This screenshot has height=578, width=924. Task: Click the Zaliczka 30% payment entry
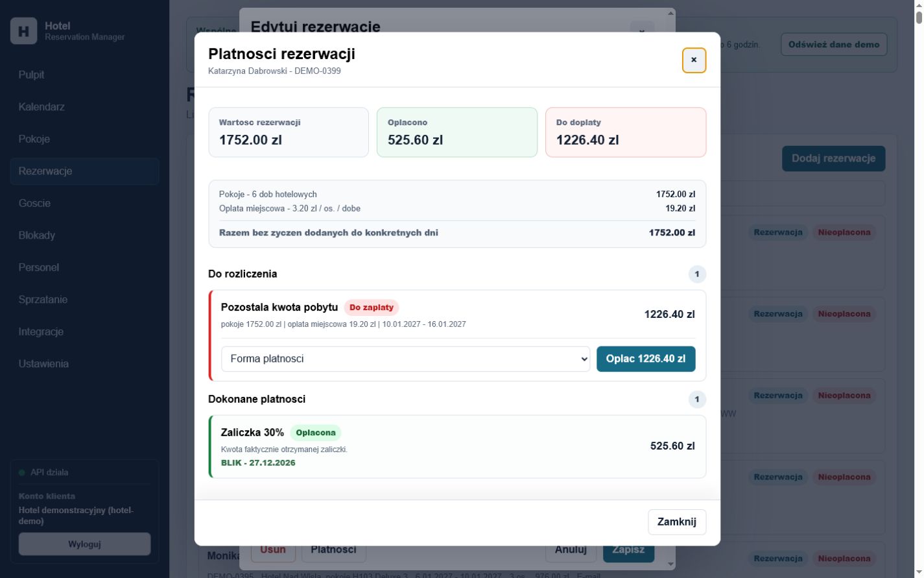click(457, 446)
